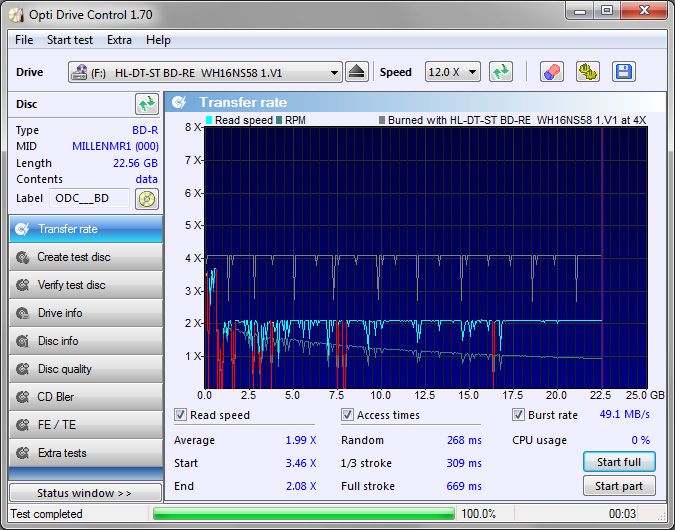675x530 pixels.
Task: Disable the Access times checkbox
Action: pyautogui.click(x=348, y=415)
